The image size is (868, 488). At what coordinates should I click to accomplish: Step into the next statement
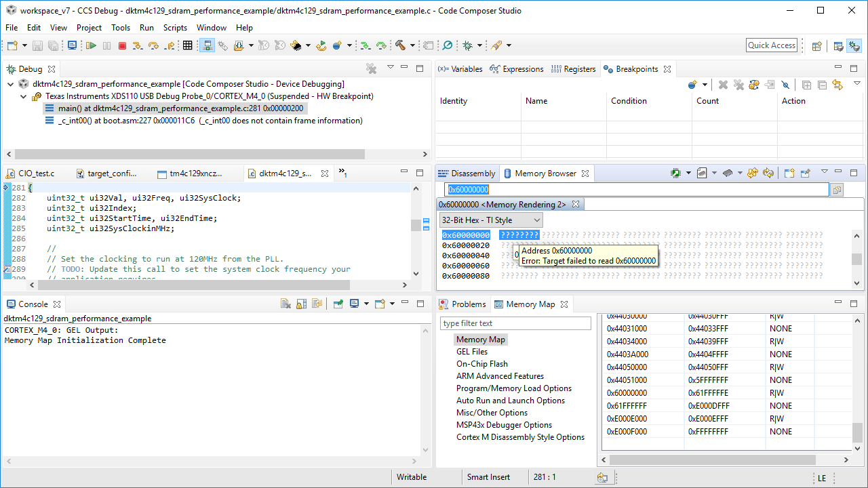pyautogui.click(x=138, y=45)
